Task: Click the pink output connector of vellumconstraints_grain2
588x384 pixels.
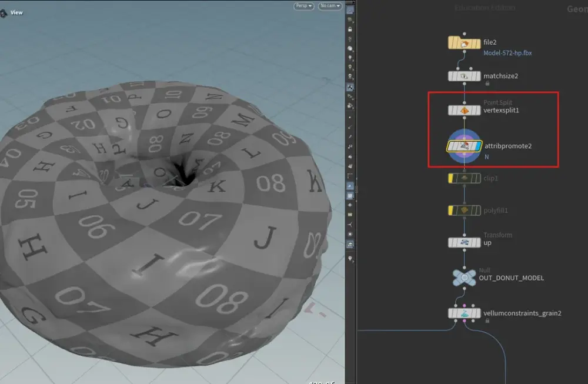Action: click(x=465, y=322)
